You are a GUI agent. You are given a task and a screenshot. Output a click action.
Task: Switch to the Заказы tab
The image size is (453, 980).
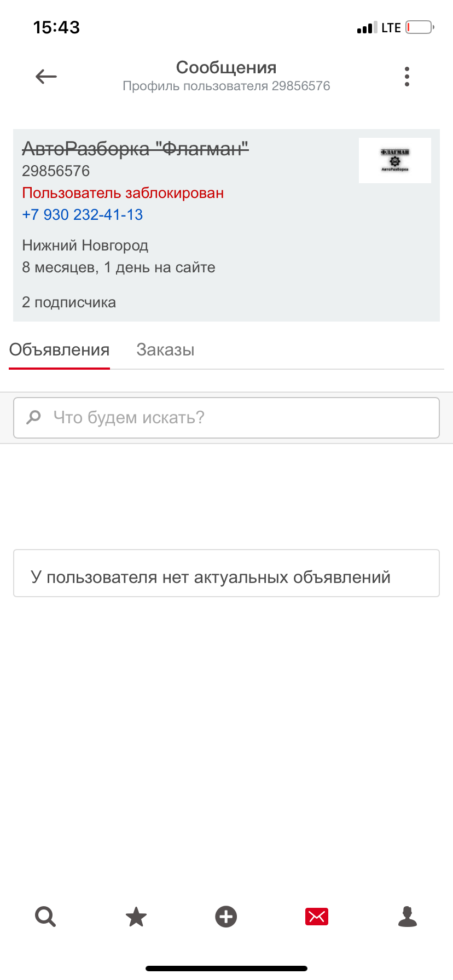coord(165,350)
